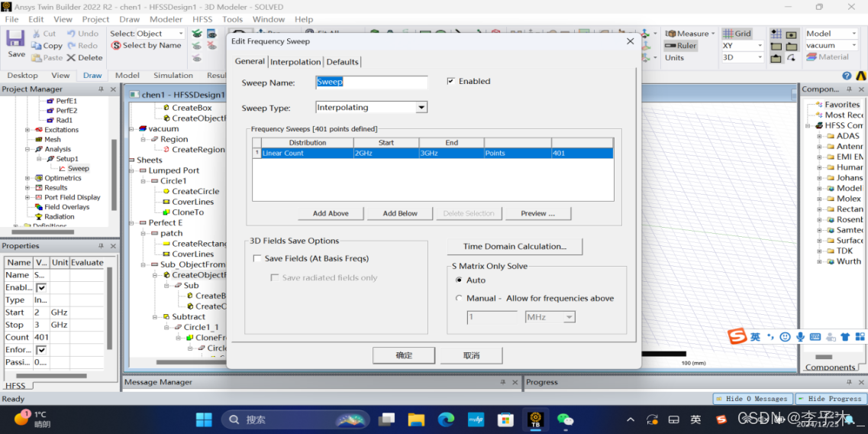Open the Windows Start button
Screen dimensions: 868x434
[204, 419]
